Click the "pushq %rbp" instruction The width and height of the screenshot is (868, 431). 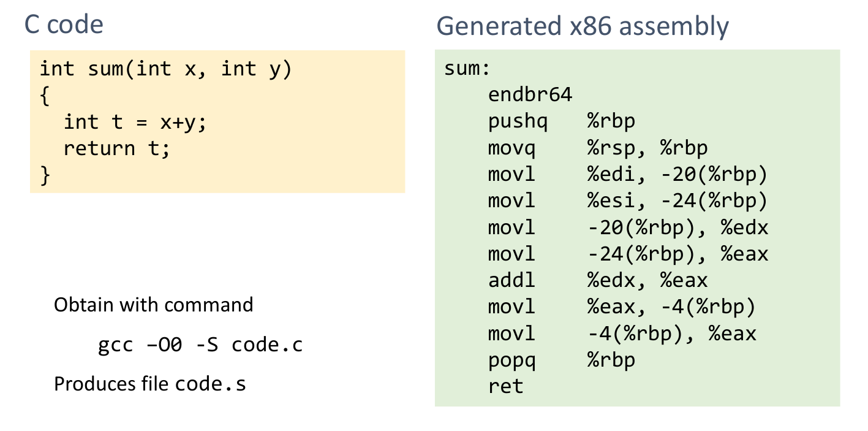click(x=561, y=121)
